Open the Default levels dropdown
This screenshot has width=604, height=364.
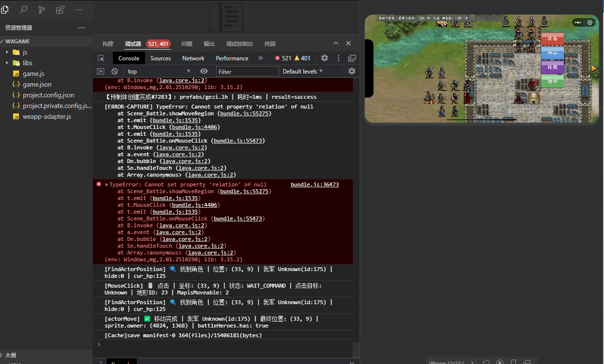[303, 71]
